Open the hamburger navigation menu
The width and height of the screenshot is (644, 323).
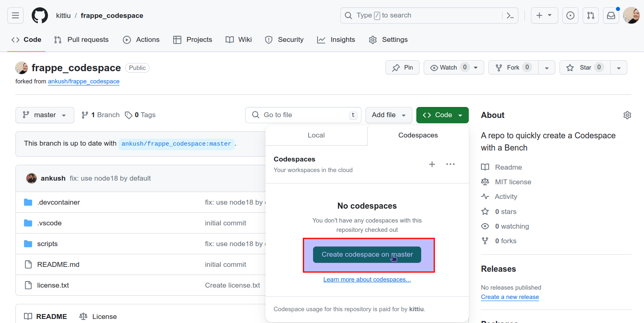point(15,15)
